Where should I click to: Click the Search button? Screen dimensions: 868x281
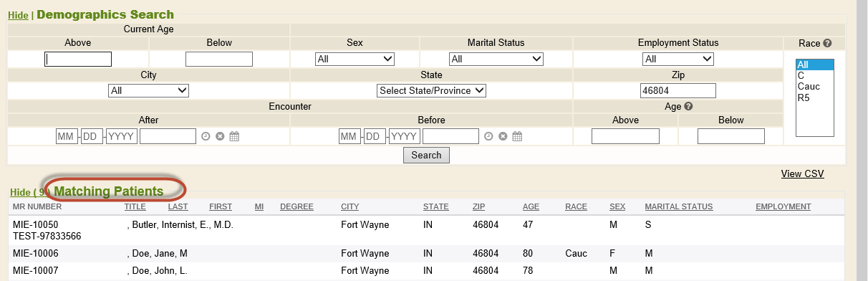427,155
